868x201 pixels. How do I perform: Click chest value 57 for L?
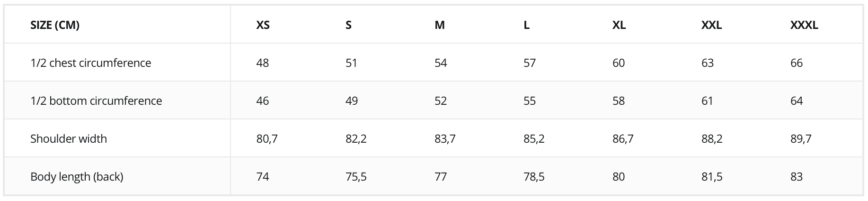point(530,63)
